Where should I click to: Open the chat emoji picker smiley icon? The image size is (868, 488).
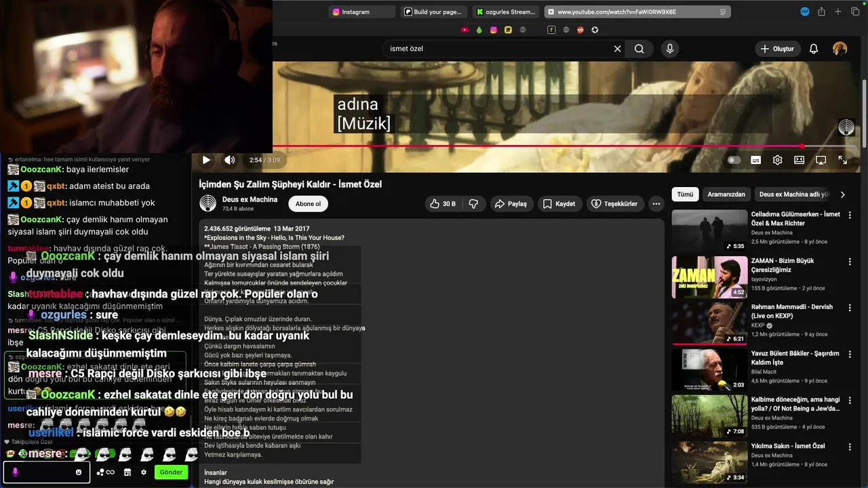(x=79, y=472)
